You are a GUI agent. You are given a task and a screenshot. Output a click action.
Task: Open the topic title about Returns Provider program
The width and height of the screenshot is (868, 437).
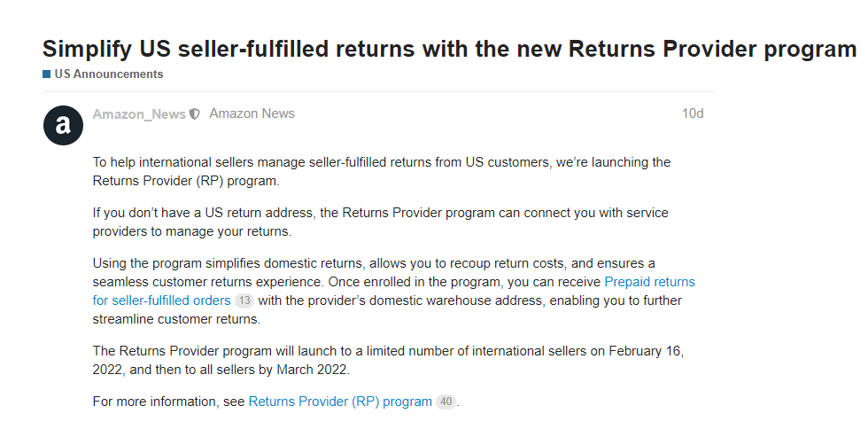point(449,49)
